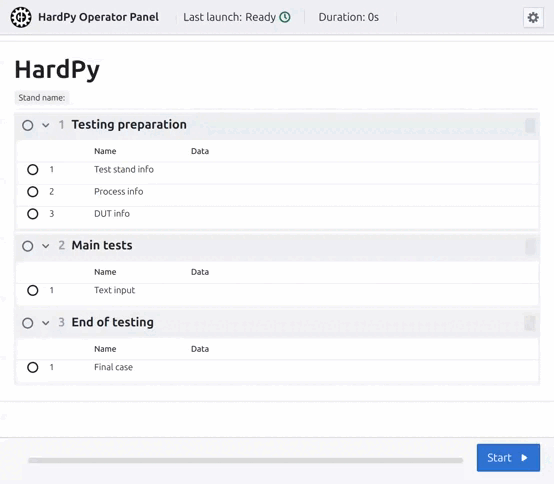Open the Test stand info row
The height and width of the screenshot is (484, 554).
pos(277,170)
